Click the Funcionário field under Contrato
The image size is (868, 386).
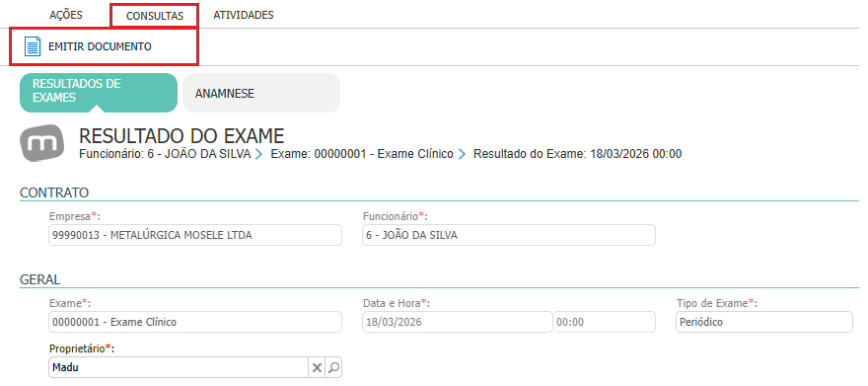coord(509,235)
